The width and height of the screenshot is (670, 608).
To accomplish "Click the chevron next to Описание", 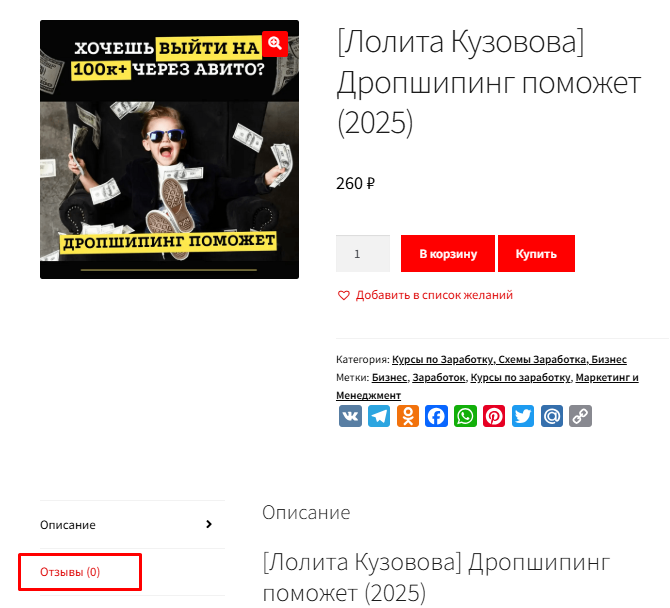I will point(209,524).
